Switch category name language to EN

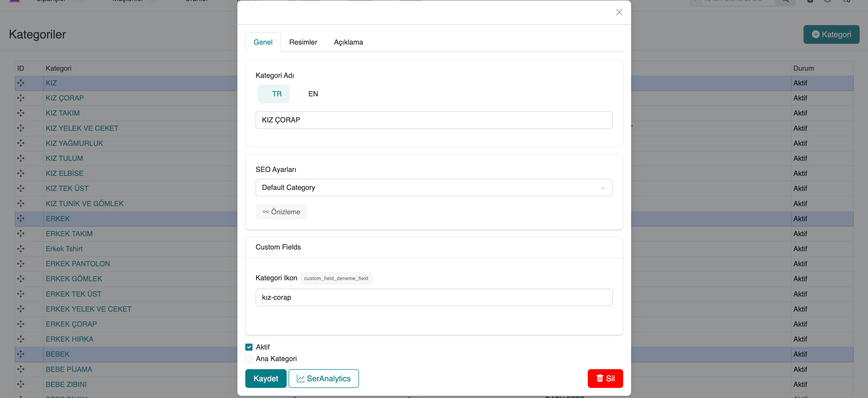pos(313,94)
